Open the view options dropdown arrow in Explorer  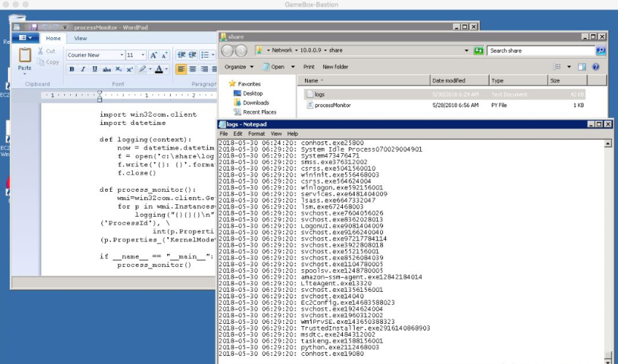(568, 67)
